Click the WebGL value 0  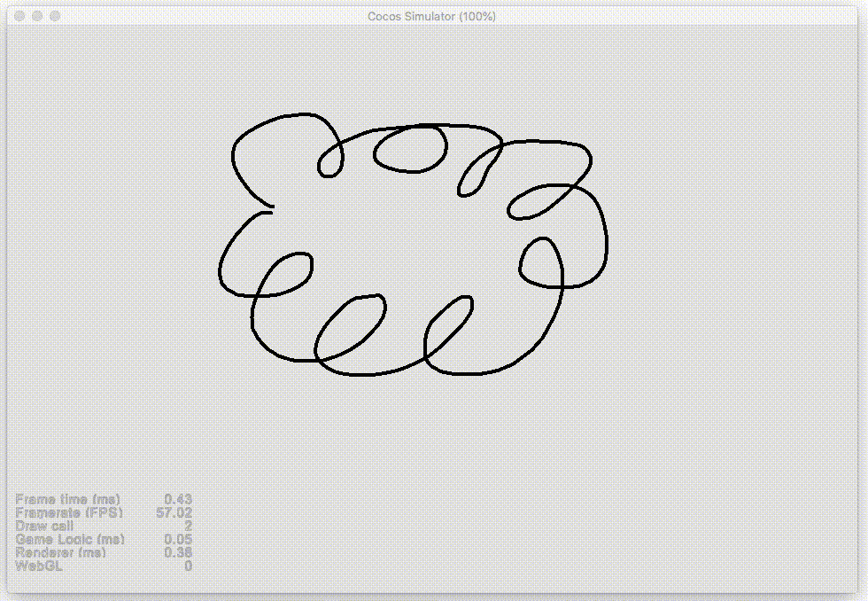point(188,566)
